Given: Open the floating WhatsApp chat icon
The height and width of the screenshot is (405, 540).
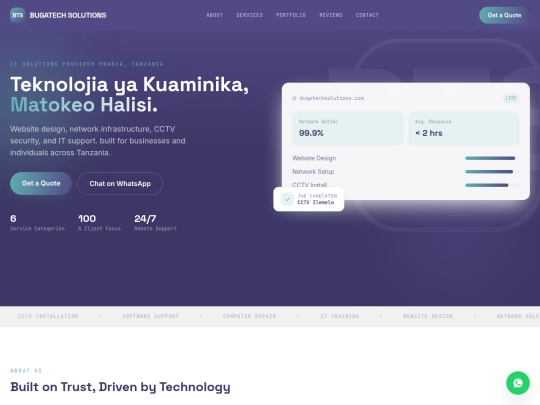Looking at the screenshot, I should pyautogui.click(x=518, y=383).
